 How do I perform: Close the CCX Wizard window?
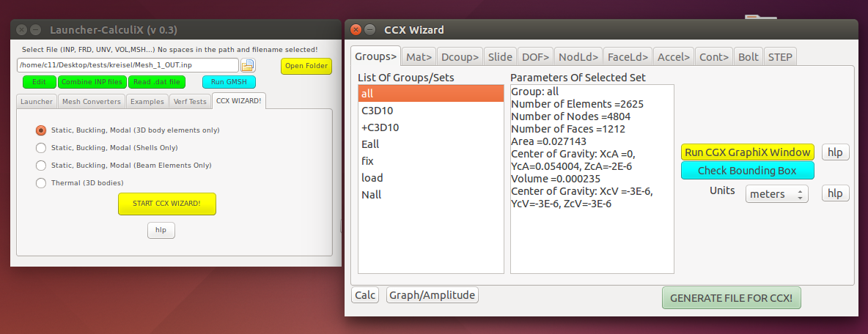pyautogui.click(x=356, y=30)
